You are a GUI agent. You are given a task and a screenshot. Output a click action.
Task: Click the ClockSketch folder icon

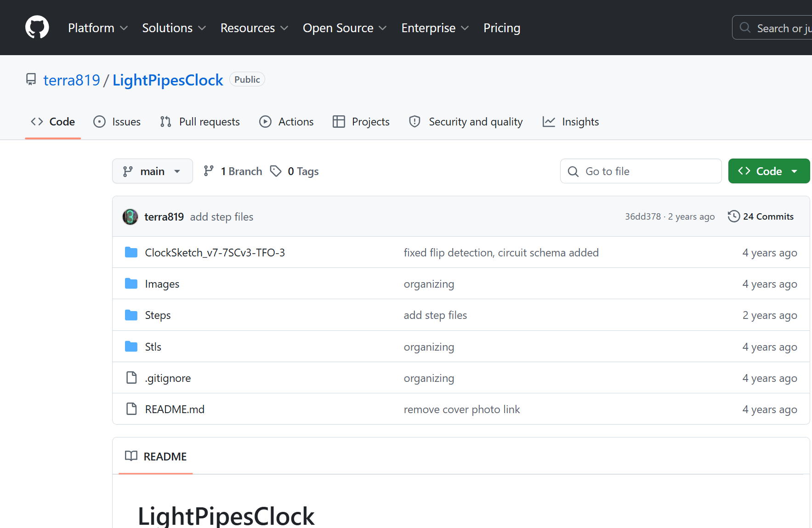pyautogui.click(x=131, y=252)
